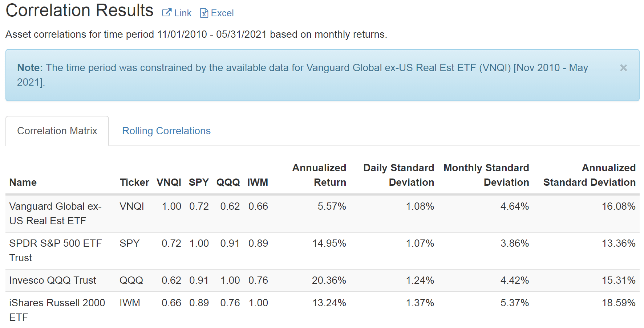644x328 pixels.
Task: Click IWM's 18.59% annualized standard deviation
Action: point(618,303)
